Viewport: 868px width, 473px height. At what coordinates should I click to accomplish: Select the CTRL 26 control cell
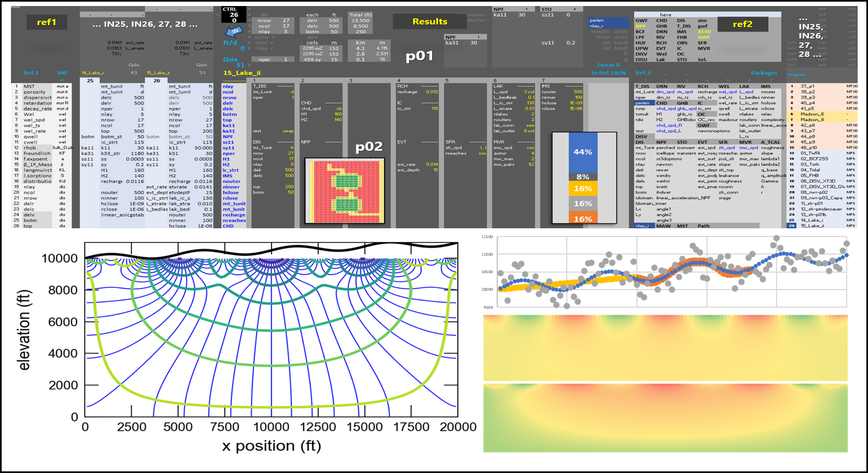click(234, 15)
